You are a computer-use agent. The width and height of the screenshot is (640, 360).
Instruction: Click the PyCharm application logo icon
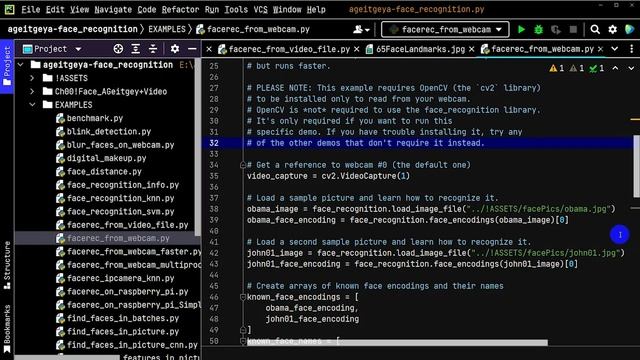[x=9, y=9]
